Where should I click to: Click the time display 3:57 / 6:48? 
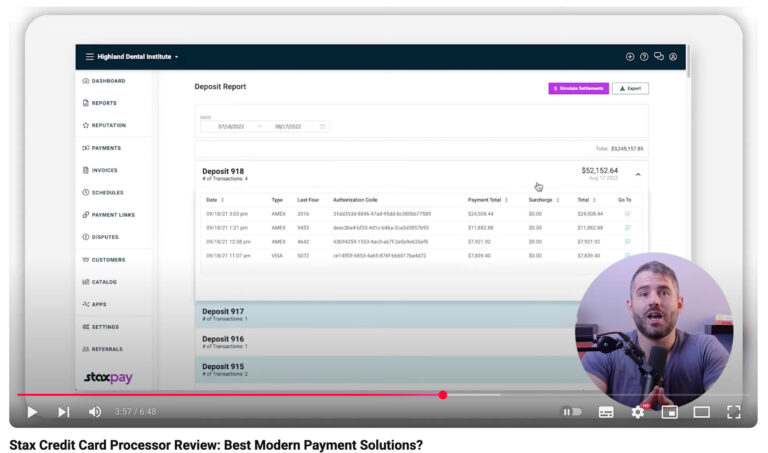pos(135,412)
